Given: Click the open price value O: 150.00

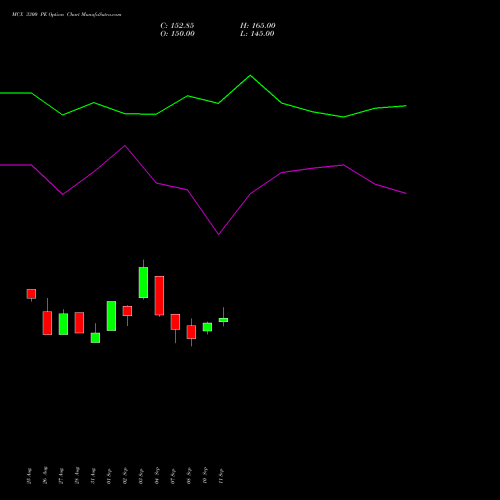Looking at the screenshot, I should (x=177, y=34).
